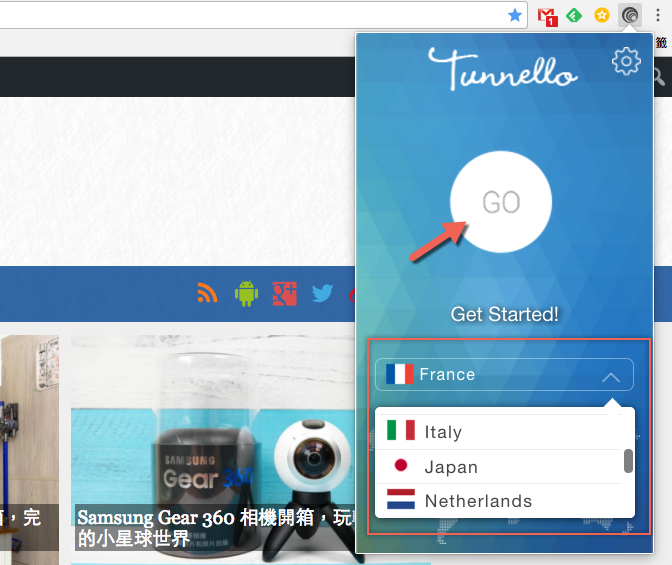This screenshot has height=565, width=672.
Task: Open the Gmail checker extension icon
Action: (x=547, y=17)
